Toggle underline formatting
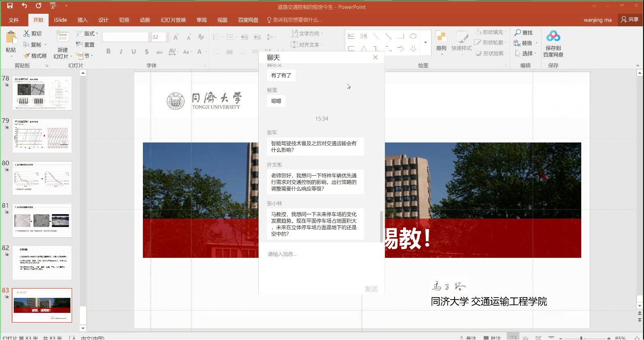This screenshot has width=644, height=340. [134, 51]
